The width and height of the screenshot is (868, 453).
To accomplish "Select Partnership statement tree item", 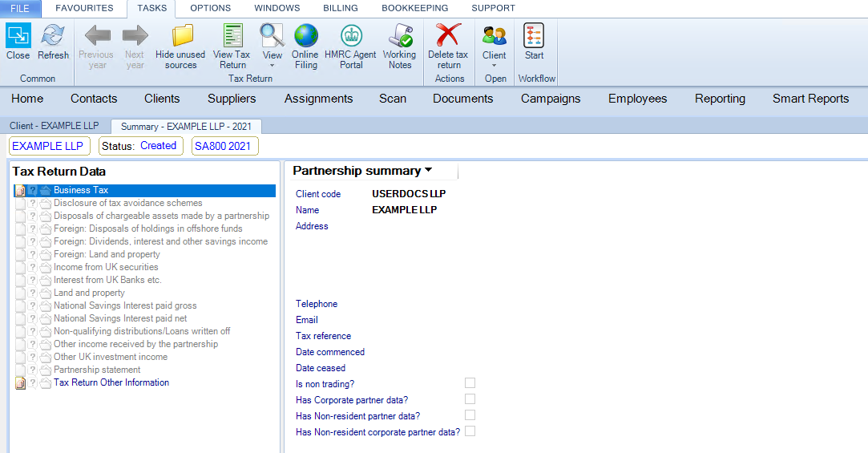I will 97,370.
